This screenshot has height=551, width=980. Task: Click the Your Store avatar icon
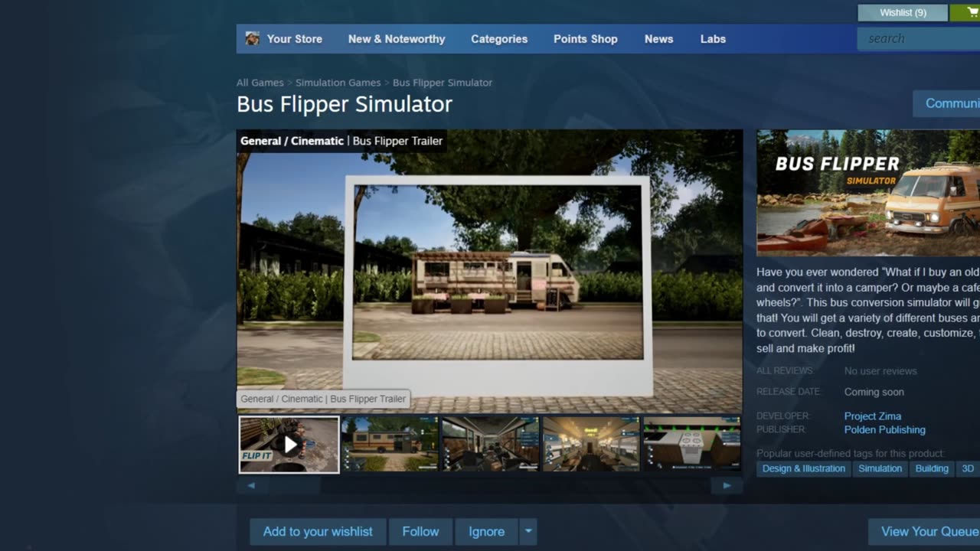[x=252, y=38]
